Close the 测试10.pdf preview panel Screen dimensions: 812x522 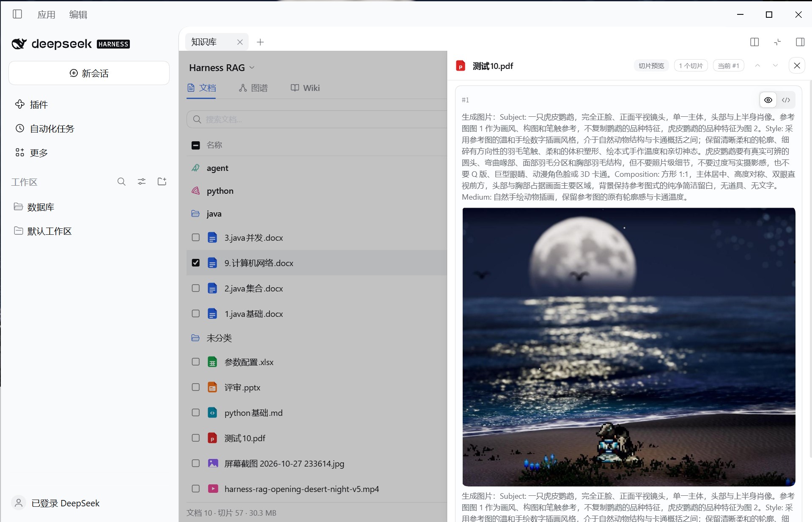797,66
